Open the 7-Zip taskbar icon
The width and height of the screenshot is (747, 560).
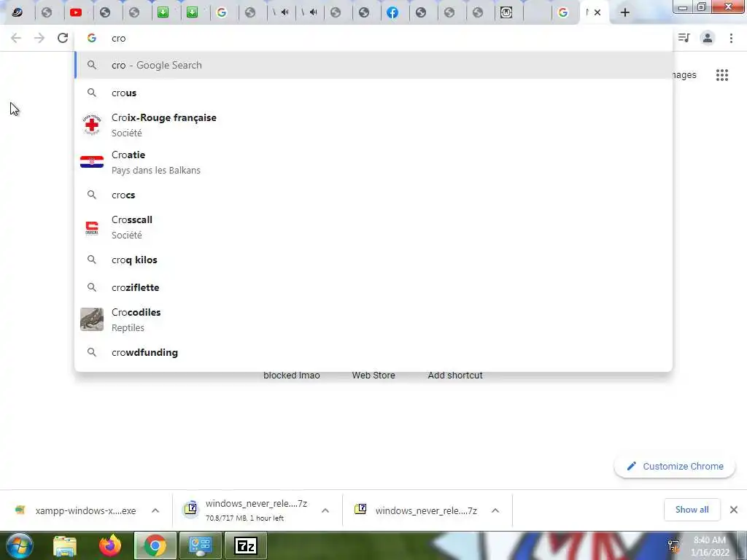pyautogui.click(x=246, y=546)
